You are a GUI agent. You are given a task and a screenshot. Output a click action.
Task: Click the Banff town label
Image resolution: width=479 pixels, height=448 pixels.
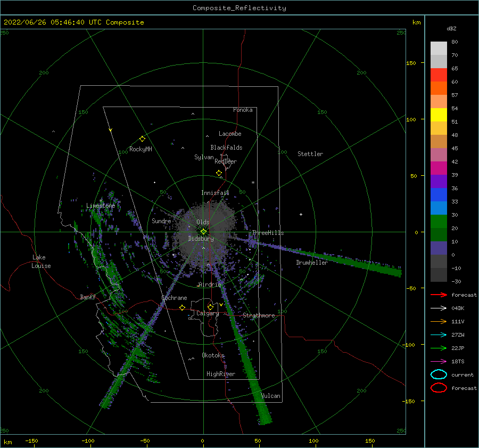pyautogui.click(x=88, y=297)
